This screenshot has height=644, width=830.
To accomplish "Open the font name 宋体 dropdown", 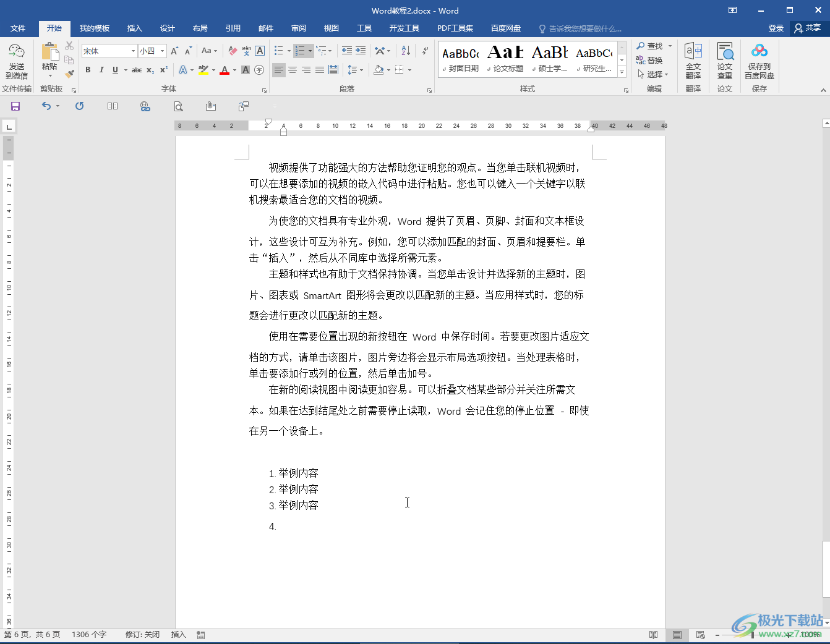I will [x=133, y=51].
